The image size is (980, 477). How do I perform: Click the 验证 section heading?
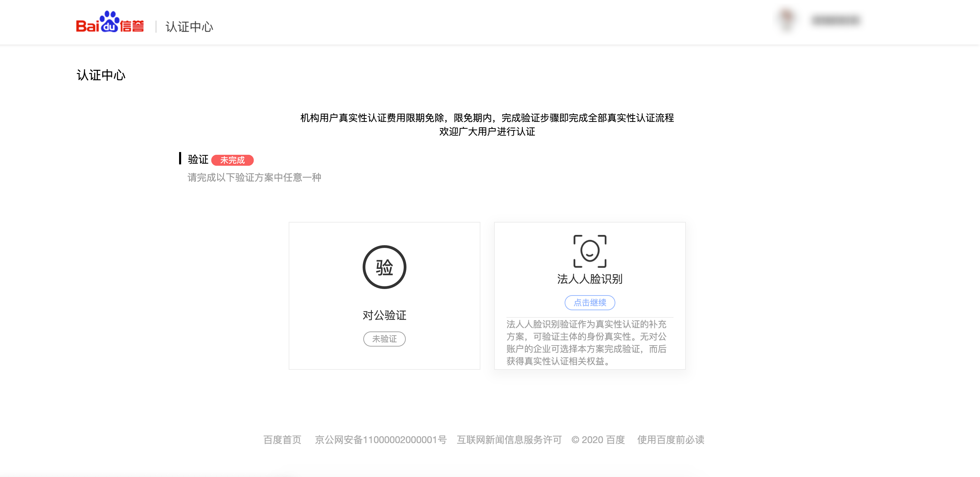coord(198,159)
